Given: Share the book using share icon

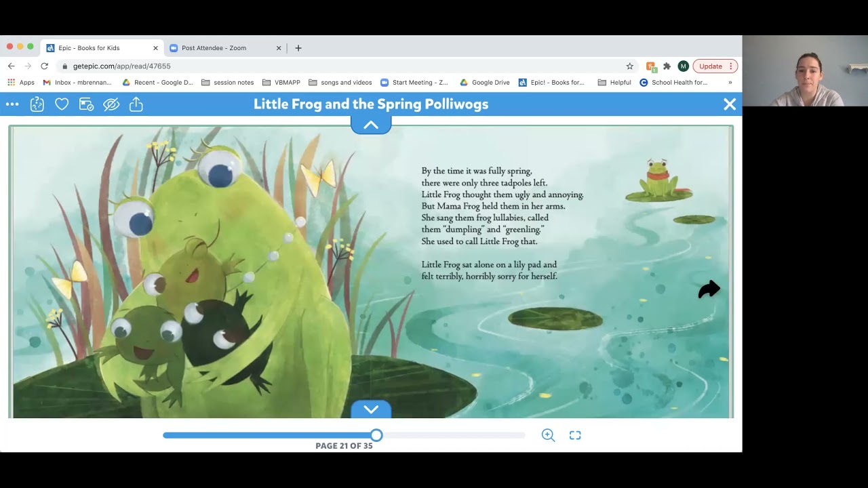Looking at the screenshot, I should pyautogui.click(x=136, y=104).
